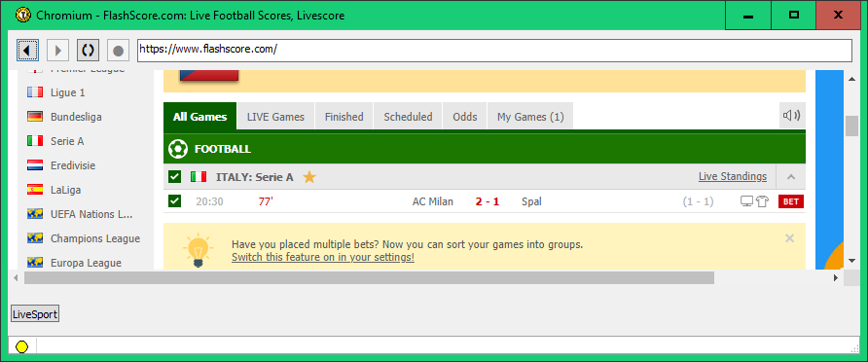This screenshot has width=868, height=362.
Task: Remove Serie A from favorites star
Action: [x=309, y=177]
